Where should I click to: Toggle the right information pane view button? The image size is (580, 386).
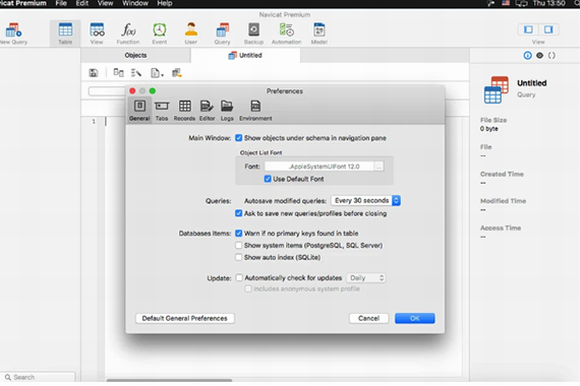(548, 30)
